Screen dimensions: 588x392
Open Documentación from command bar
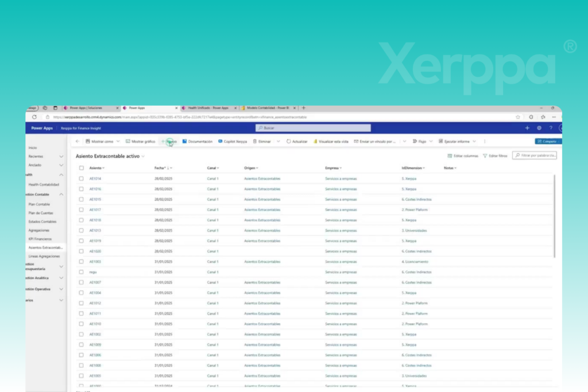click(198, 141)
